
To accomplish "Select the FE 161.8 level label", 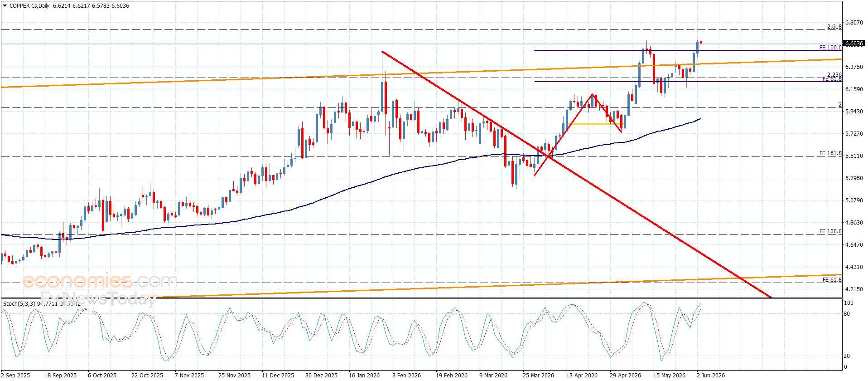I will click(x=830, y=154).
